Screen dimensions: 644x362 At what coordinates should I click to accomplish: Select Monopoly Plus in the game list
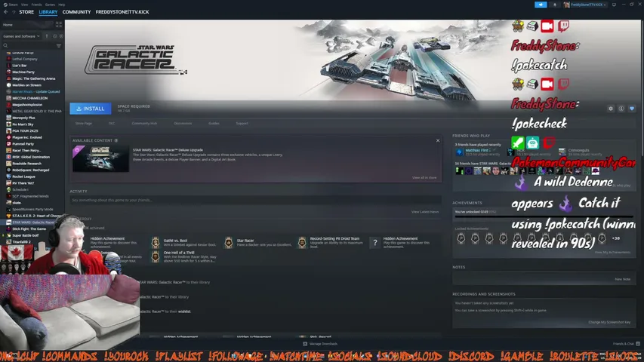click(x=24, y=118)
